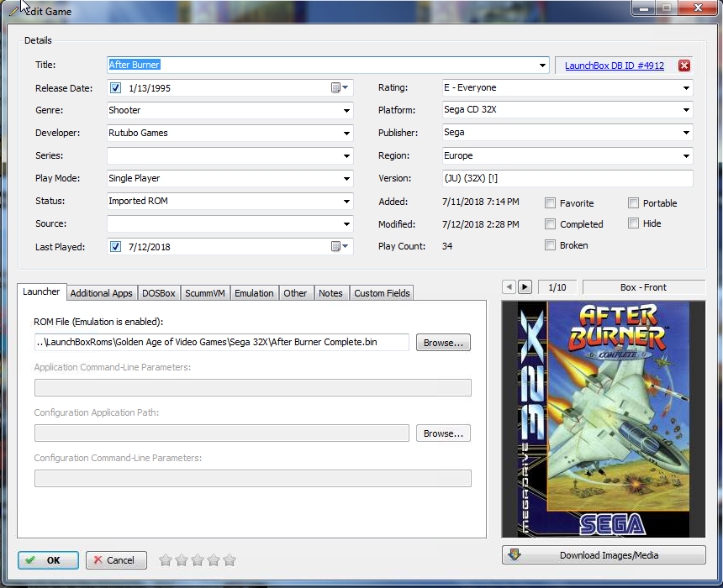
Task: Open the Custom Fields tab
Action: pos(382,293)
